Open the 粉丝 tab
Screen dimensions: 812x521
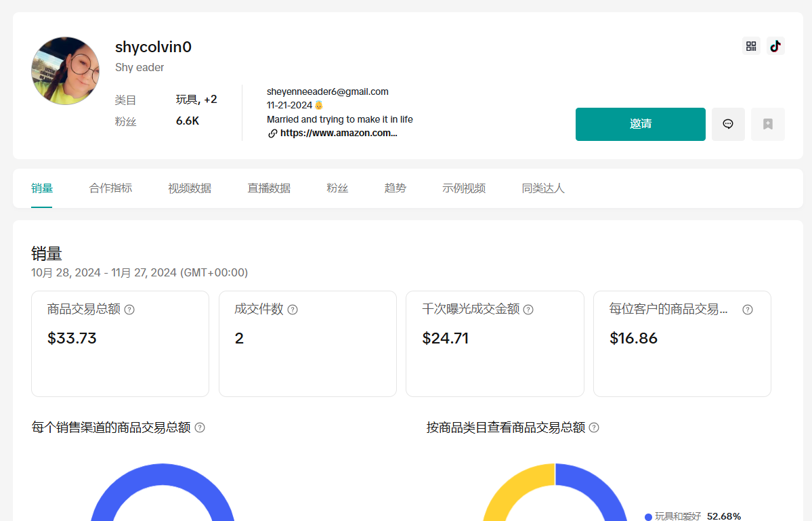pyautogui.click(x=337, y=188)
